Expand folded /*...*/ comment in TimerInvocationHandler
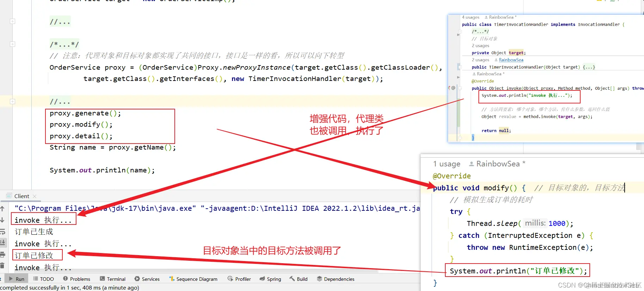Image resolution: width=644 pixels, height=291 pixels. tap(480, 31)
